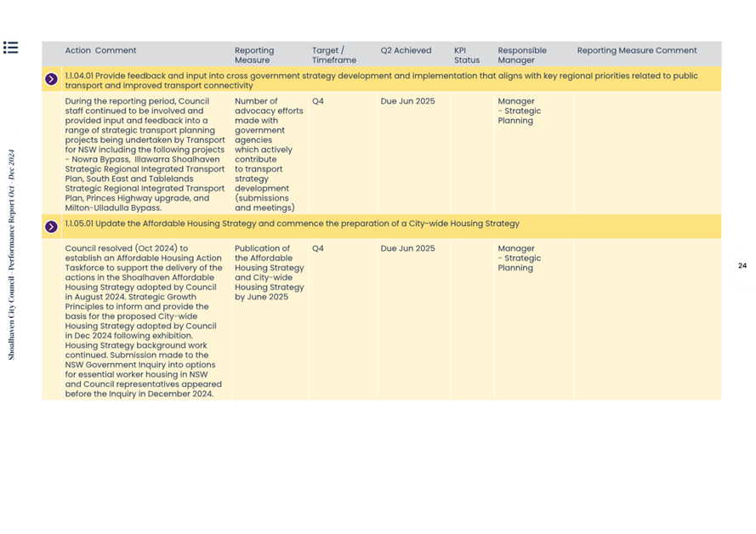Select the Reporting Measure column header
Viewport: 756px width, 534px height.
[254, 55]
